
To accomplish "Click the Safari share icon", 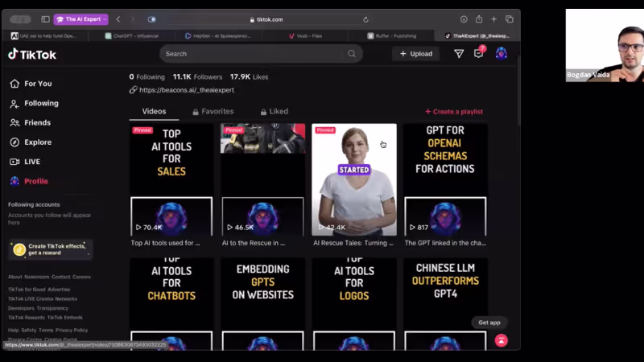I will coord(479,19).
